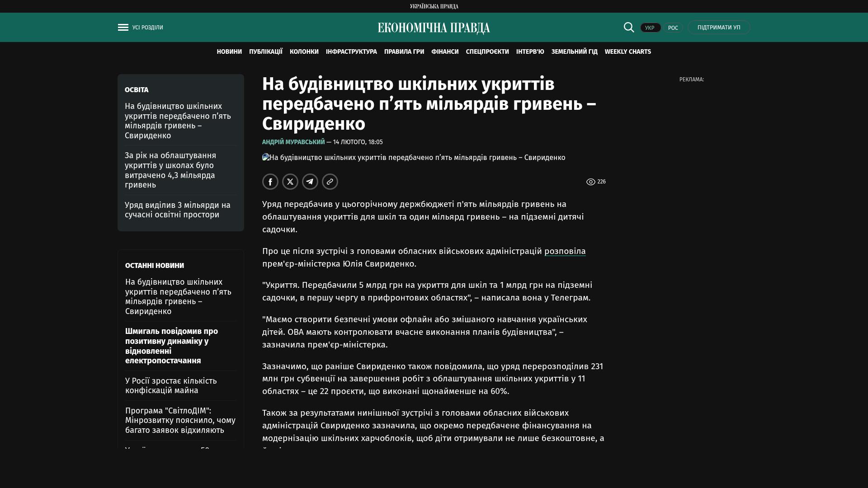
Task: Open the Шмигаль electricity restoration news item
Action: click(x=172, y=346)
